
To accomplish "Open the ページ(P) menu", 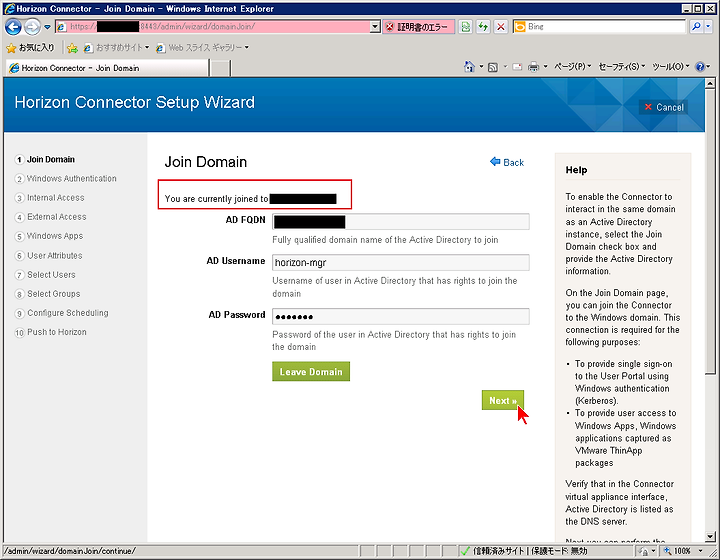I will coord(573,67).
